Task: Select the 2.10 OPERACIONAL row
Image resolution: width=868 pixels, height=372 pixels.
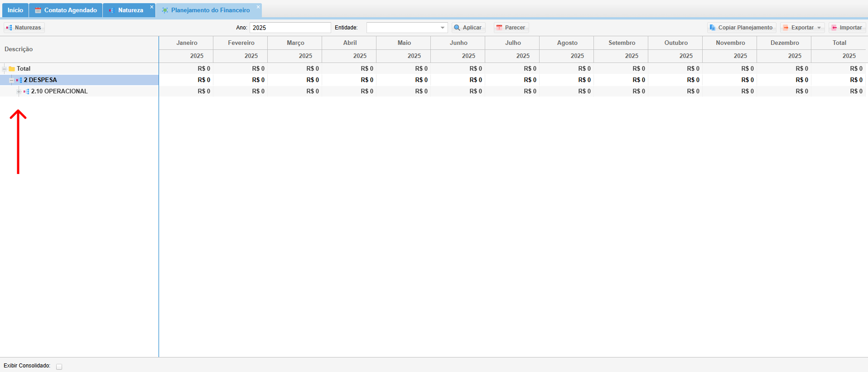Action: click(x=79, y=92)
